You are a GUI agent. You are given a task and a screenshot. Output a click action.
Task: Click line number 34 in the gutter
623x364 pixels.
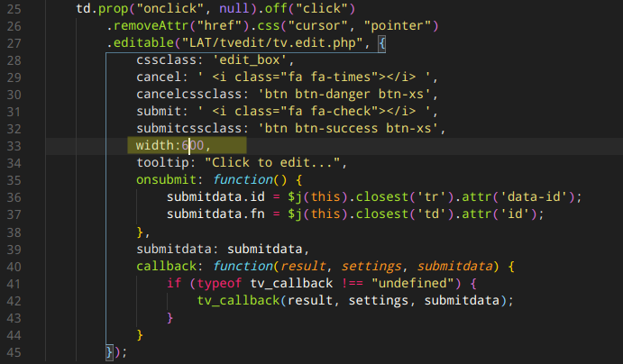(x=14, y=163)
